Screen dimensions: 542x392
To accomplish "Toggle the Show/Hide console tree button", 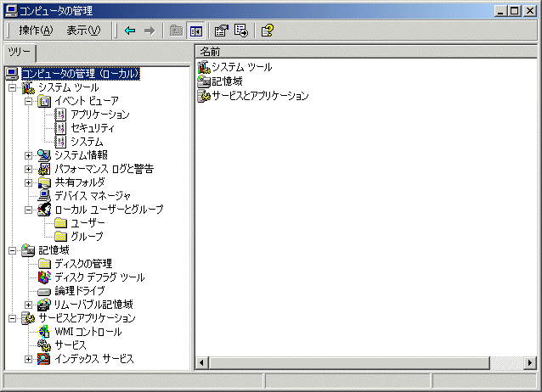I will pos(196,31).
